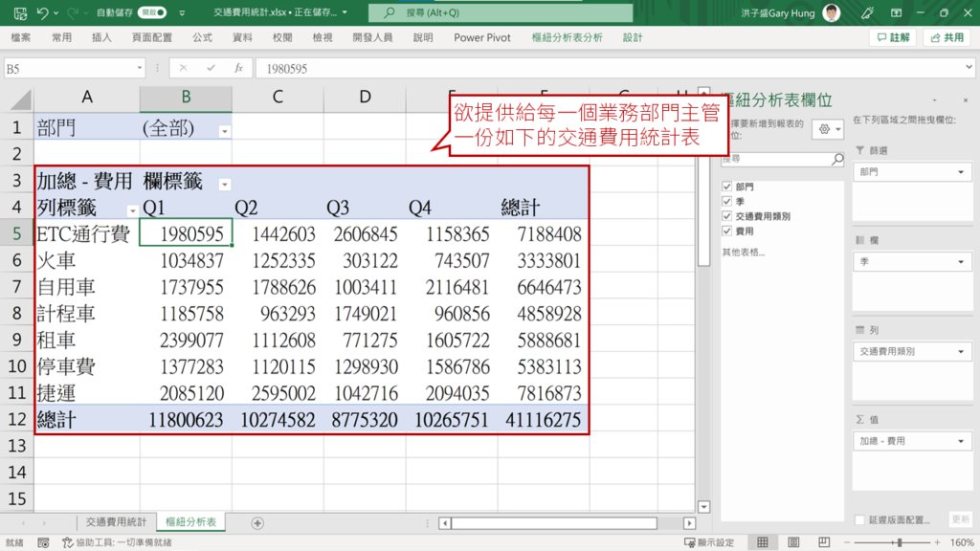Viewport: 980px width, 551px height.
Task: Open the 公式 ribbon tab
Action: (x=202, y=37)
